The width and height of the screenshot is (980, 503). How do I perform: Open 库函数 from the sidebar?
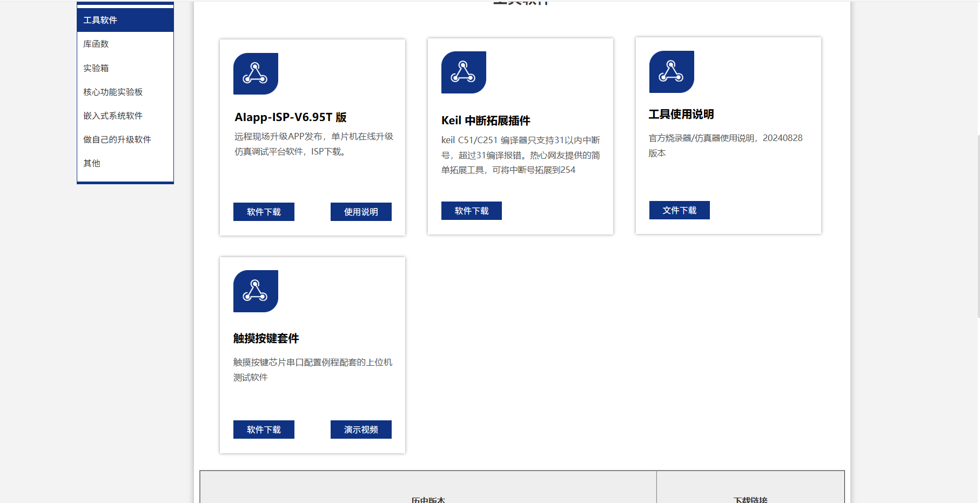tap(95, 44)
